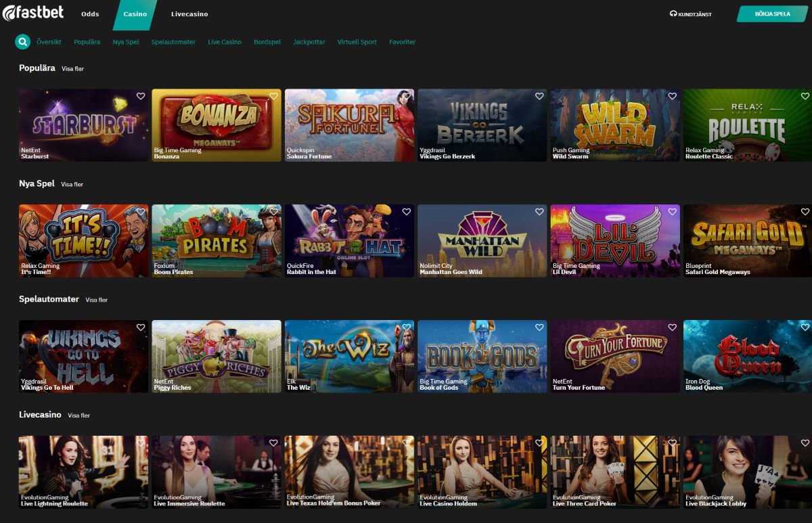Click Visa fler next to Spelautomater heading

[x=96, y=300]
